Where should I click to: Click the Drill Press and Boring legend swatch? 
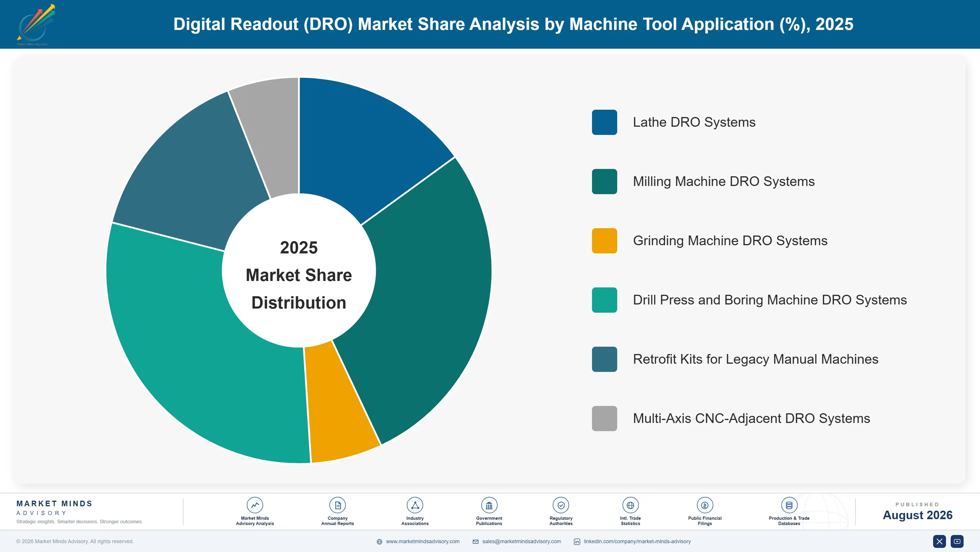coord(604,300)
